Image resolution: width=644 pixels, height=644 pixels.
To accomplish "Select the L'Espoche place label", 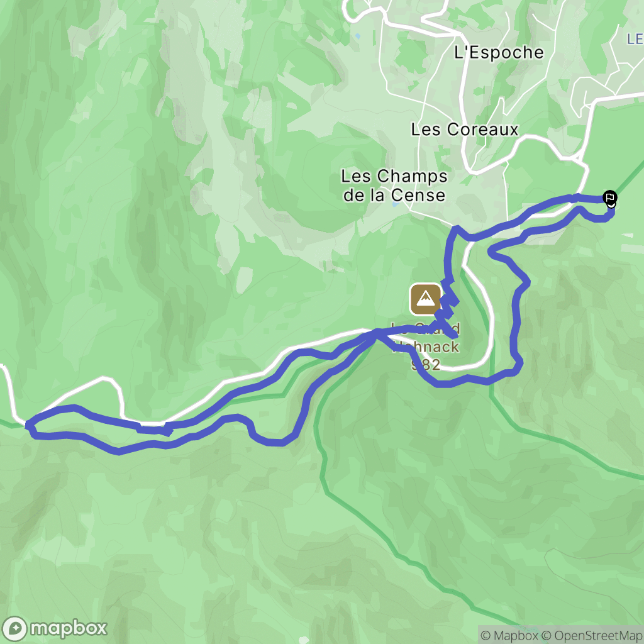I will pos(499,53).
